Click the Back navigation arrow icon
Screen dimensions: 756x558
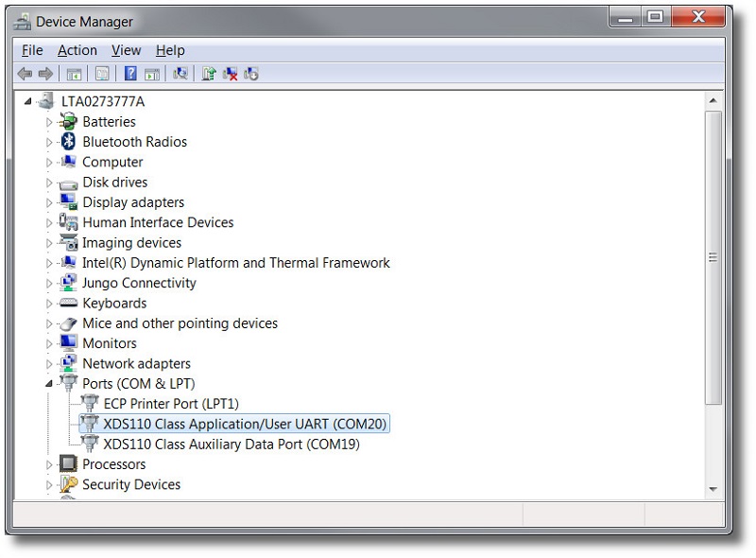tap(26, 73)
